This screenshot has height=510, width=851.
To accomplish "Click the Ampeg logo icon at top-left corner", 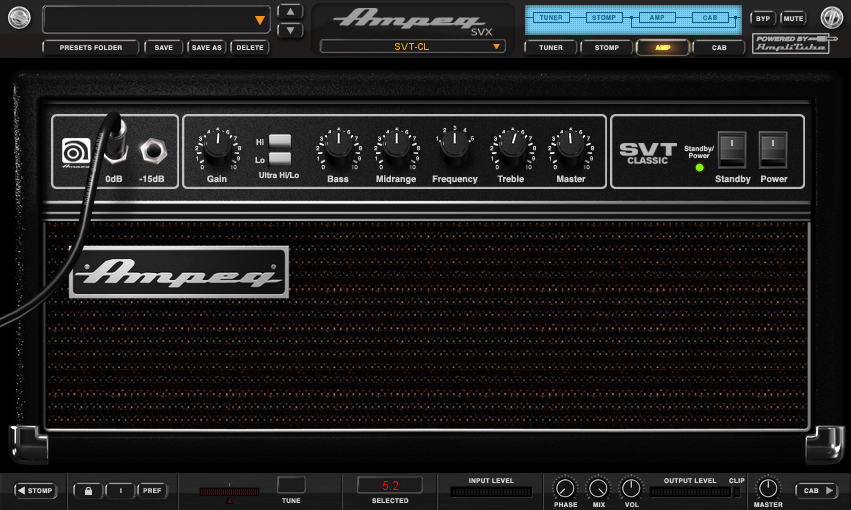I will [x=19, y=18].
